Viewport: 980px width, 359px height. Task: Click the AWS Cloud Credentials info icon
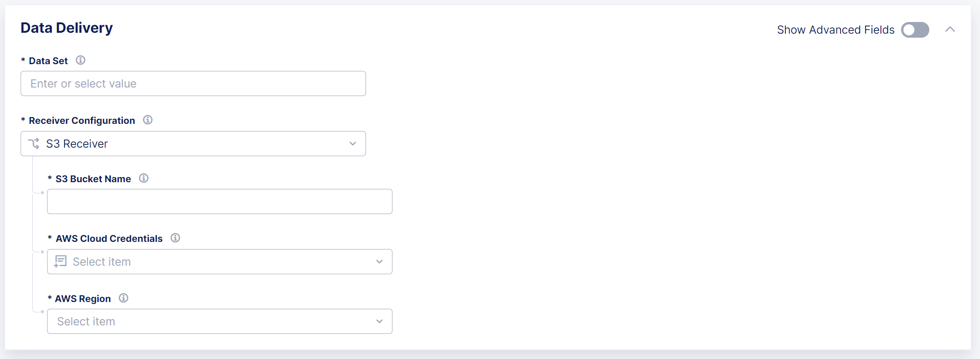click(x=176, y=238)
